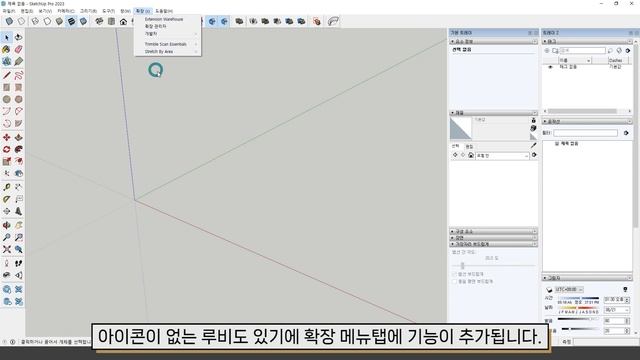Expand the 개발자 submenu
This screenshot has width=640, height=360.
(167, 33)
